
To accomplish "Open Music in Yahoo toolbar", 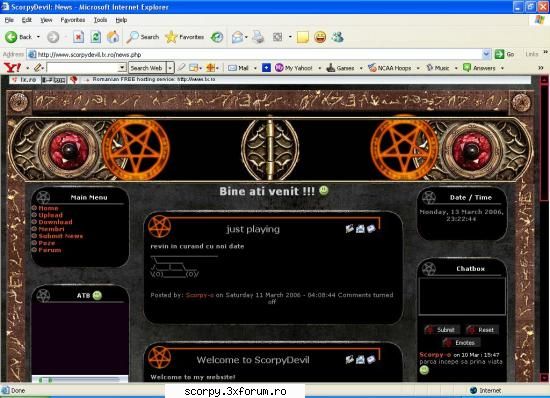I will 437,68.
